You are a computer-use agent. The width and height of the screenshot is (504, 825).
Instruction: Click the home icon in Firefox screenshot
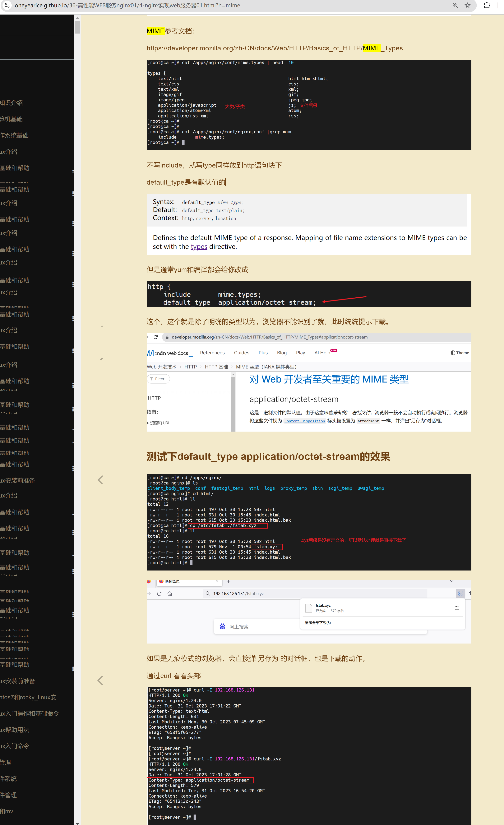tap(170, 594)
